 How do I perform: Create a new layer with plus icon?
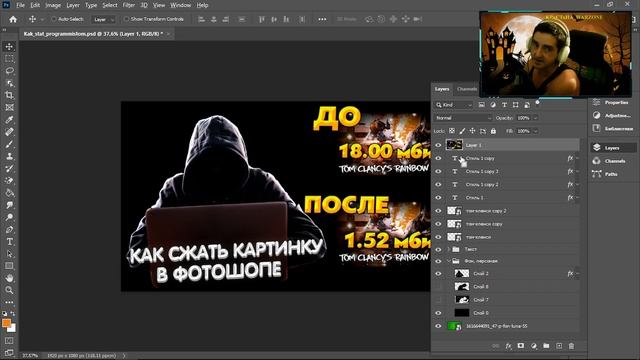559,346
